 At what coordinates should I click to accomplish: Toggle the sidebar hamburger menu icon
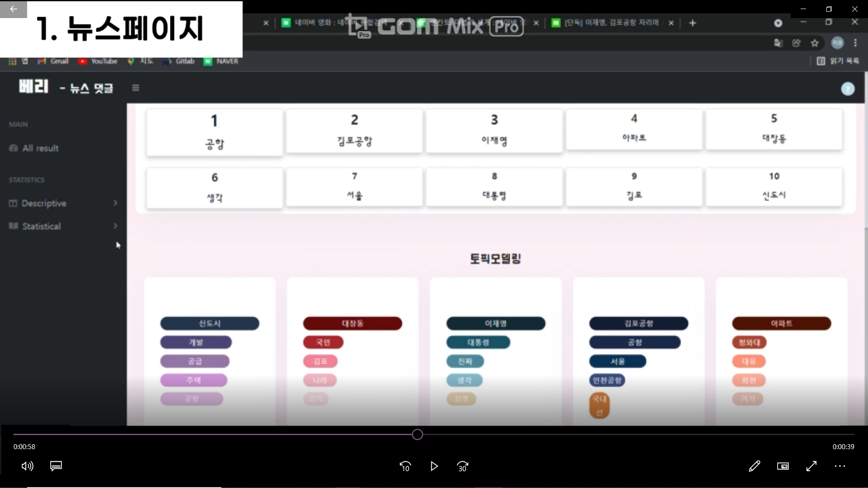[136, 88]
